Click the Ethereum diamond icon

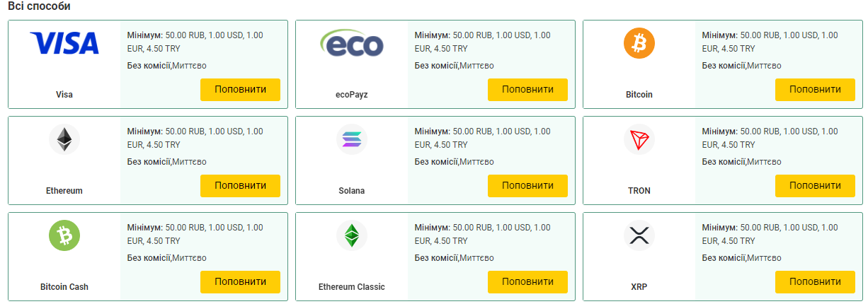pos(64,139)
